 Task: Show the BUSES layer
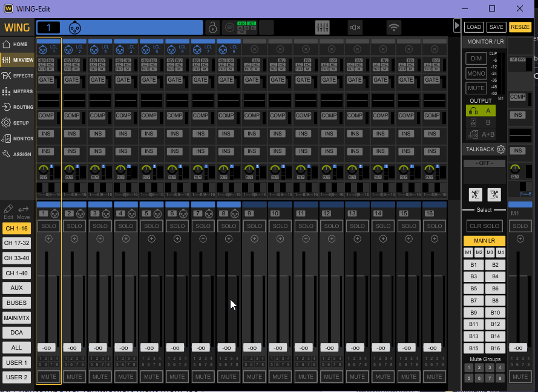coord(16,303)
